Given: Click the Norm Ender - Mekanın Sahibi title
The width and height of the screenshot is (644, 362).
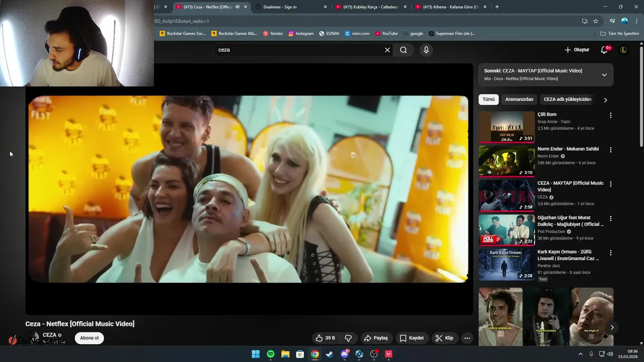Looking at the screenshot, I should [x=568, y=149].
